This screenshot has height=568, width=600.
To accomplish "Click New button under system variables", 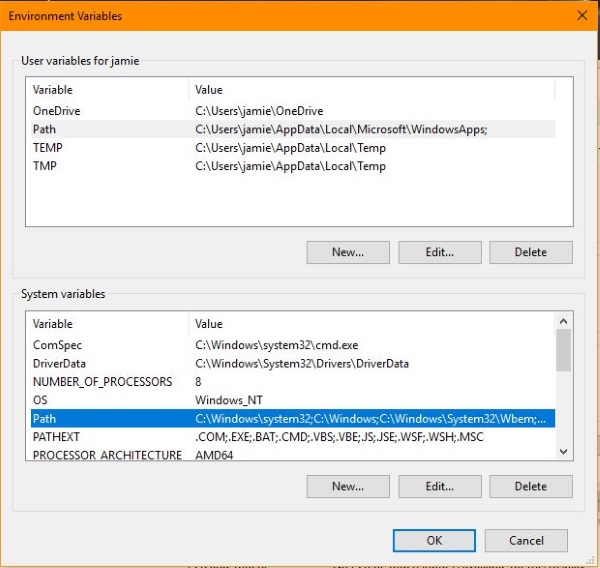I will coord(348,486).
